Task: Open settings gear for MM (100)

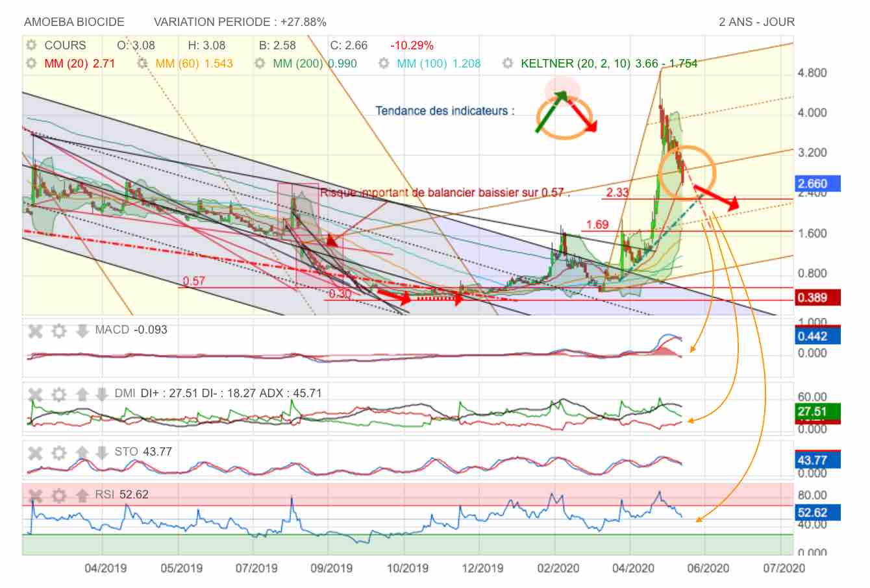Action: pos(383,64)
